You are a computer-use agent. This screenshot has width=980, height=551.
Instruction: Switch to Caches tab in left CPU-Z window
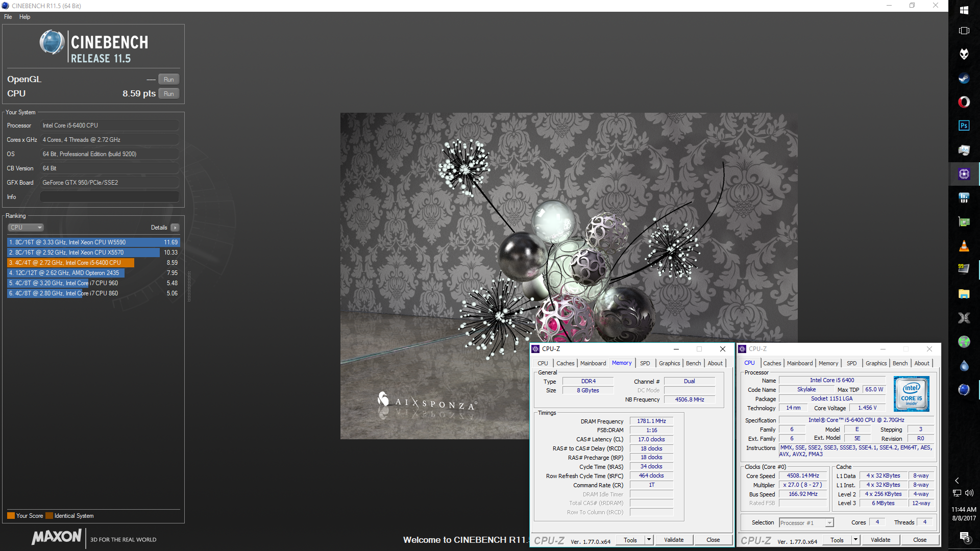point(565,363)
